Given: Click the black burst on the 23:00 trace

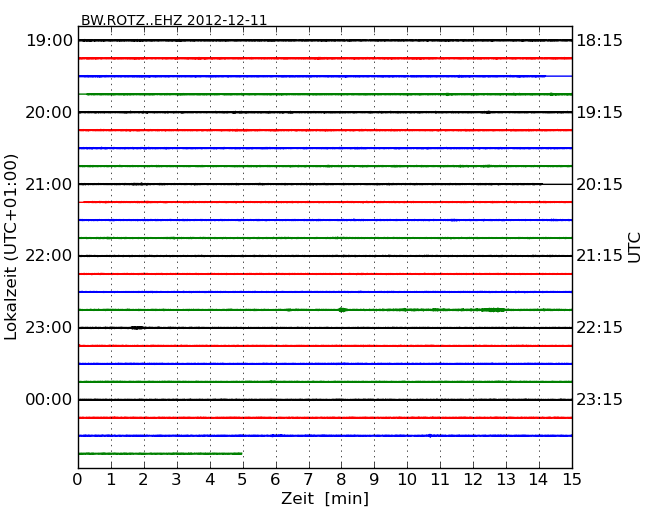Looking at the screenshot, I should [x=138, y=328].
